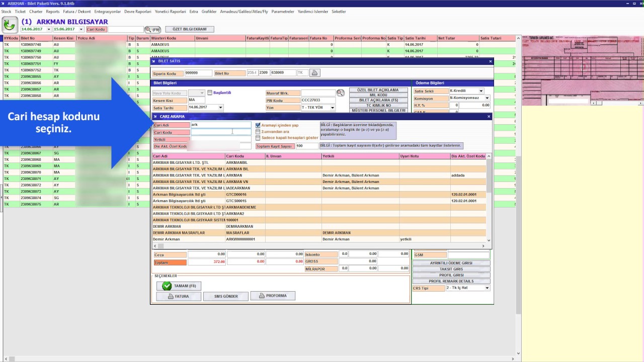This screenshot has width=644, height=362.
Task: Open the start date 14.06.2017 dropdown
Action: [49, 30]
